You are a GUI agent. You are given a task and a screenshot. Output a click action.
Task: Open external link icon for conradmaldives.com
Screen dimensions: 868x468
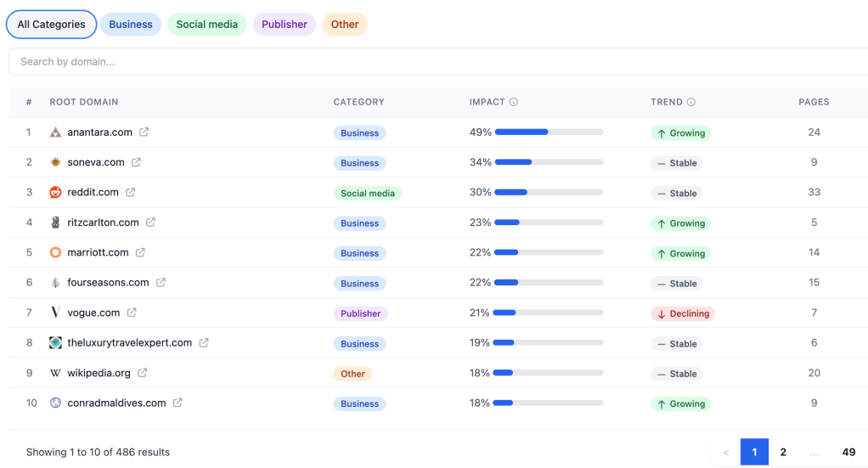[x=178, y=403]
